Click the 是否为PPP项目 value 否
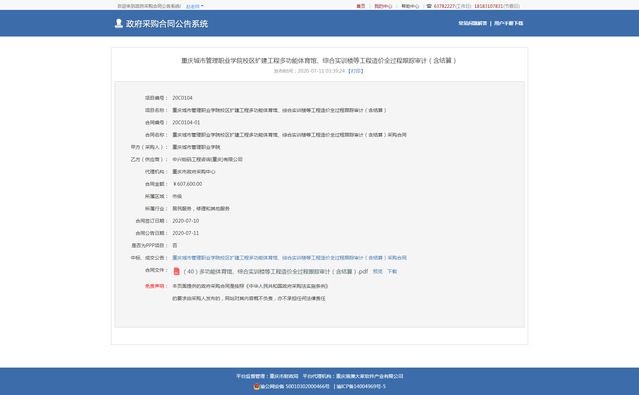This screenshot has width=639, height=395. coord(175,245)
